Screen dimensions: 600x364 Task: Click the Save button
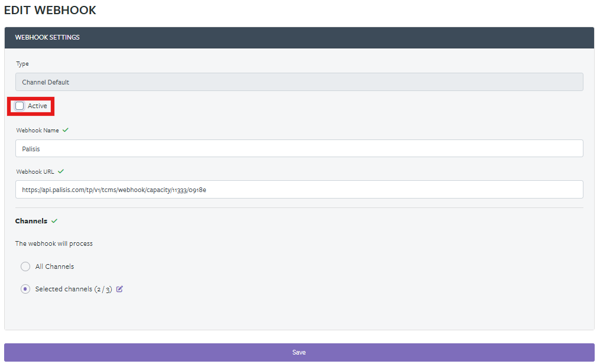(x=299, y=352)
